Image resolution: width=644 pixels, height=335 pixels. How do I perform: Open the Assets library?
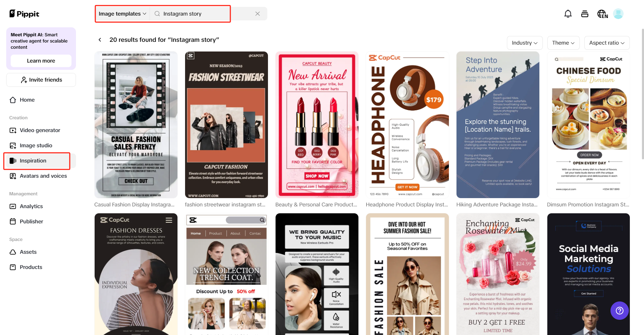(x=28, y=252)
